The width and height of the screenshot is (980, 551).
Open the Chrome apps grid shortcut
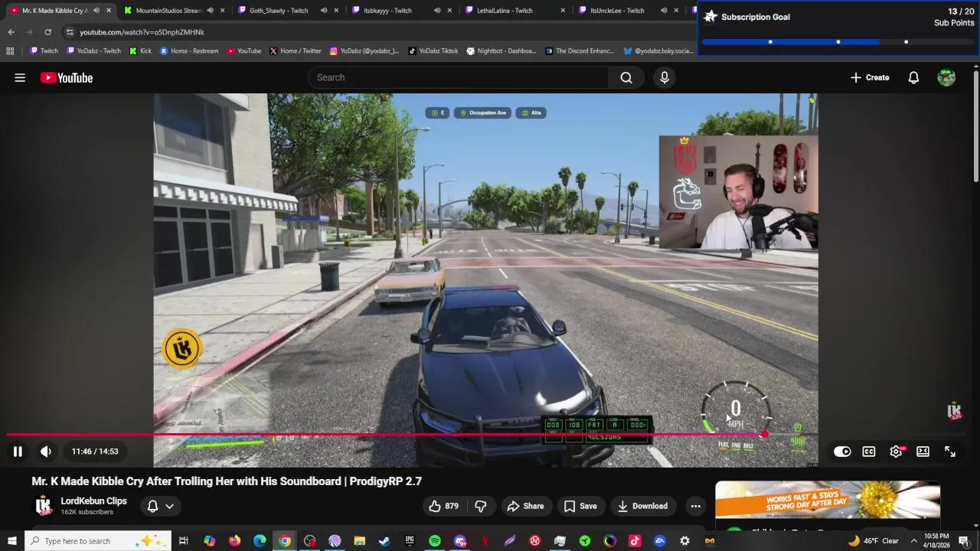(x=10, y=51)
